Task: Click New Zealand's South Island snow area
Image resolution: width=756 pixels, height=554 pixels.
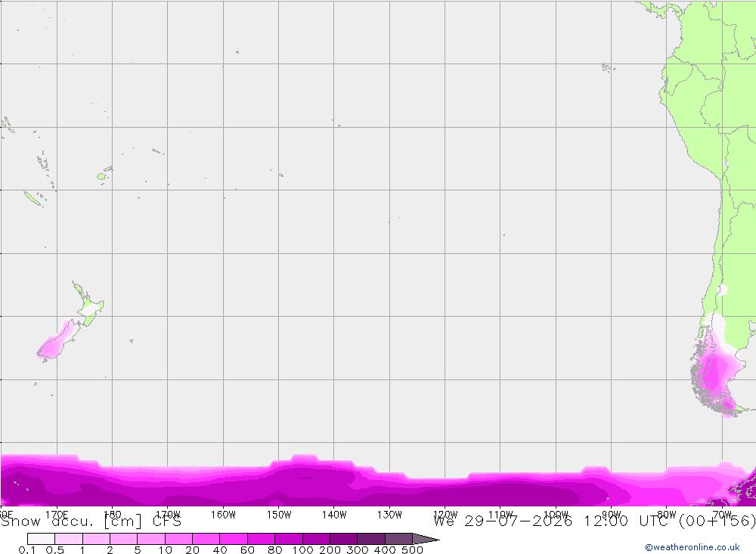Action: pos(55,342)
